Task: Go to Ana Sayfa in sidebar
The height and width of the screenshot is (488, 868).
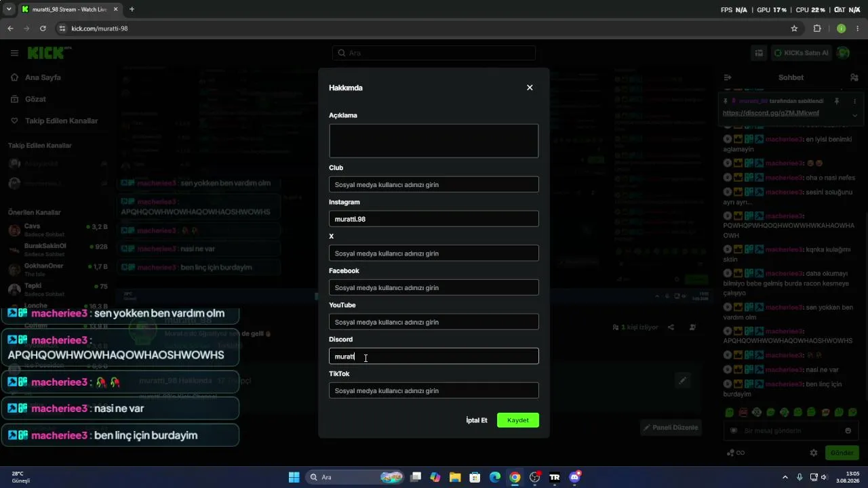Action: 43,77
